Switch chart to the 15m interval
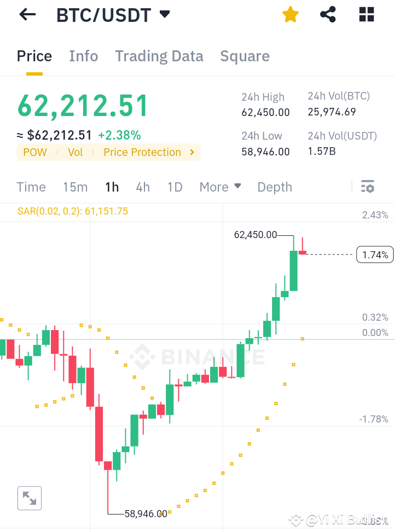 click(x=75, y=187)
